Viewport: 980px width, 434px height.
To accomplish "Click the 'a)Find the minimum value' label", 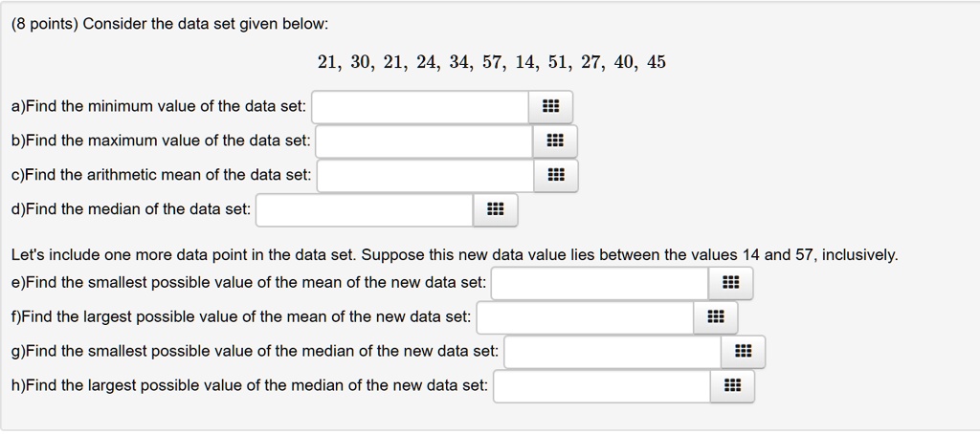I will pyautogui.click(x=159, y=107).
